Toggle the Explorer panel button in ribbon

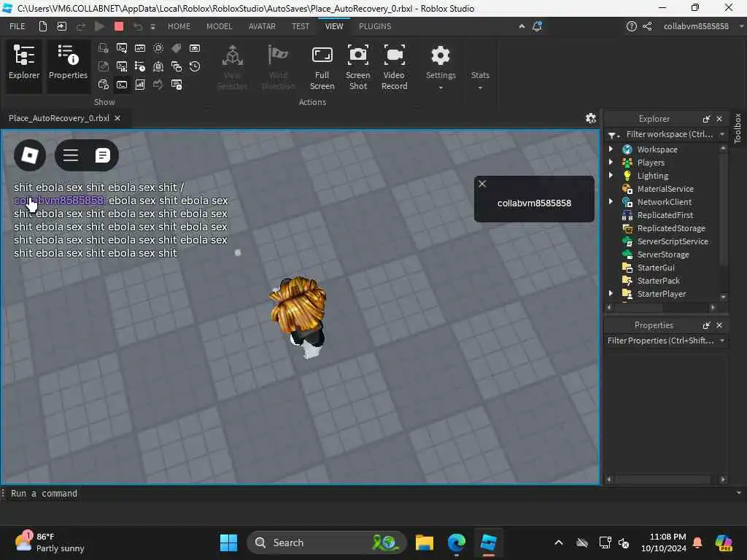(24, 65)
